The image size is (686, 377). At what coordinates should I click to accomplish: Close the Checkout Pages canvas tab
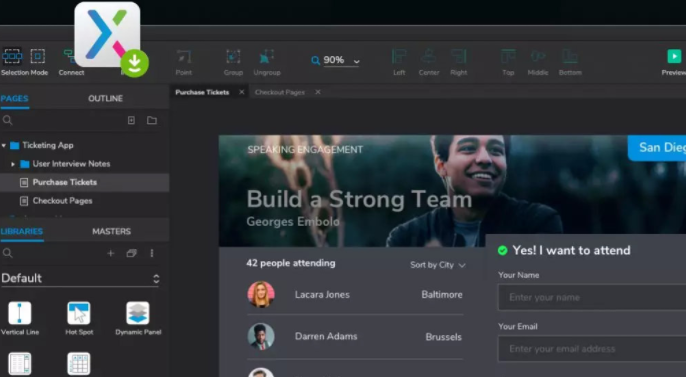tap(318, 92)
